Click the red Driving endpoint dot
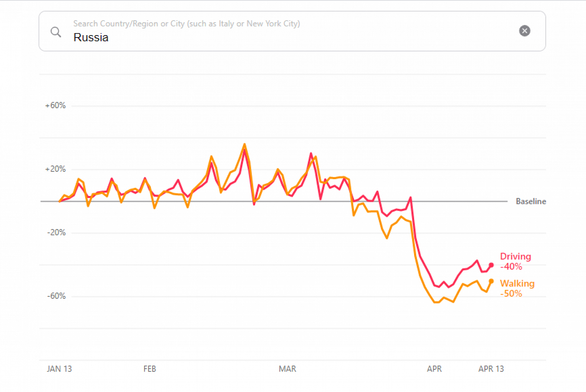 tap(491, 265)
